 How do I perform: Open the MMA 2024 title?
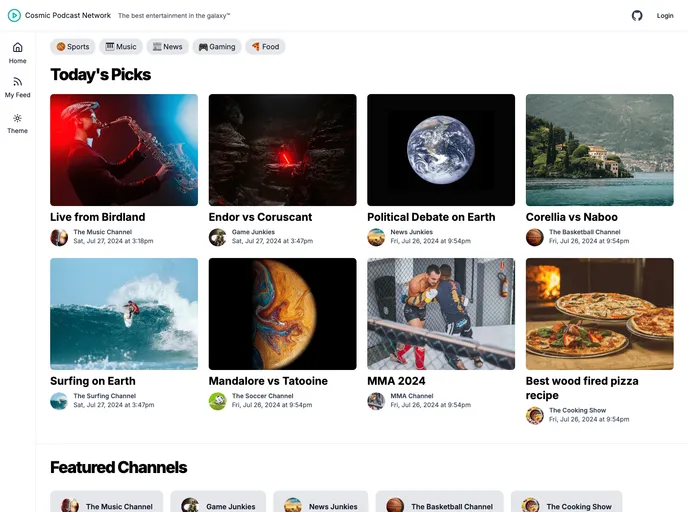[x=396, y=381]
